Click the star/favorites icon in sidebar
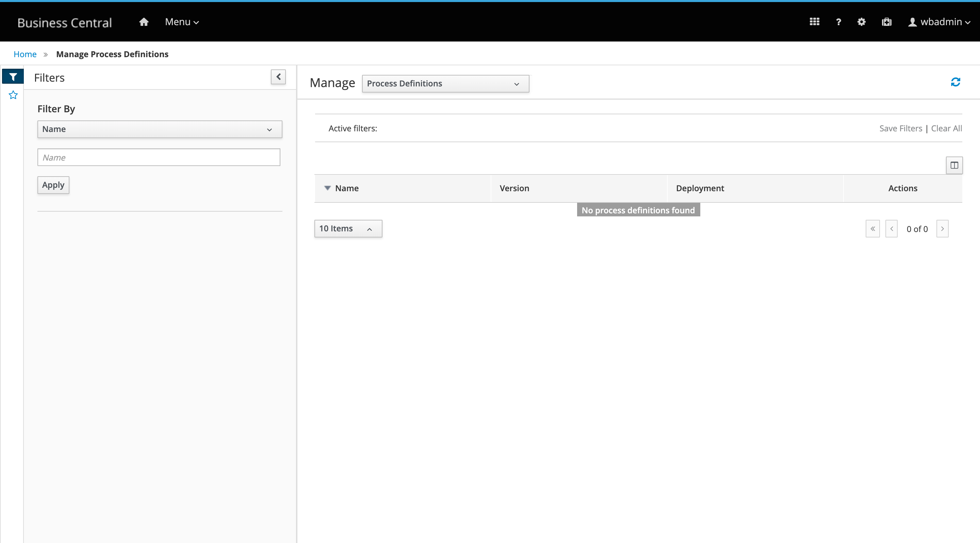This screenshot has width=980, height=543. coord(13,95)
